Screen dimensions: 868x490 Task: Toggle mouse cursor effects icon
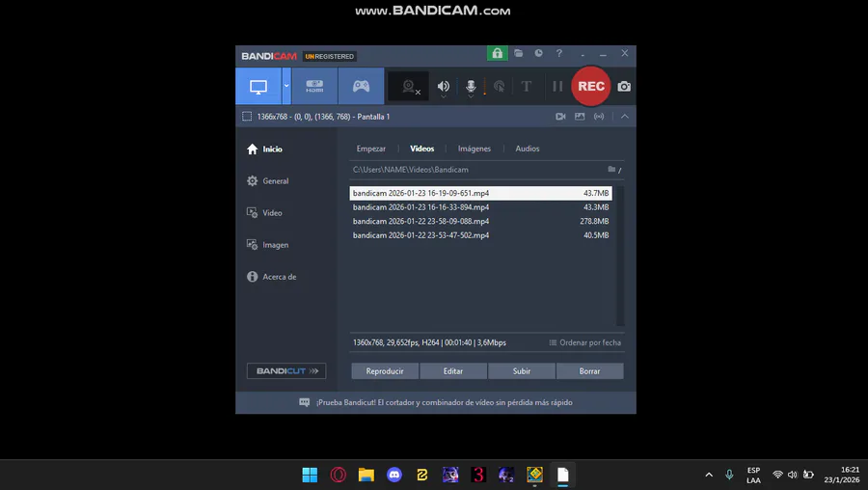pyautogui.click(x=499, y=87)
